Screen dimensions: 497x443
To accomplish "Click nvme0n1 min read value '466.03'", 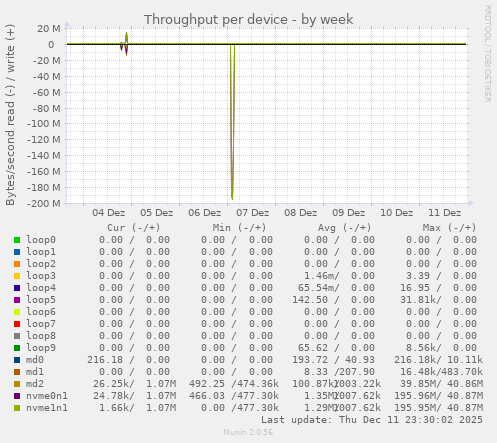I will 207,396.
